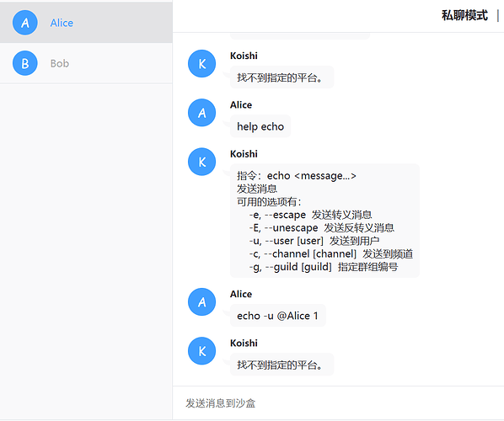The width and height of the screenshot is (504, 421).
Task: Click the topmost Koishi avatar in chat
Action: 202,63
